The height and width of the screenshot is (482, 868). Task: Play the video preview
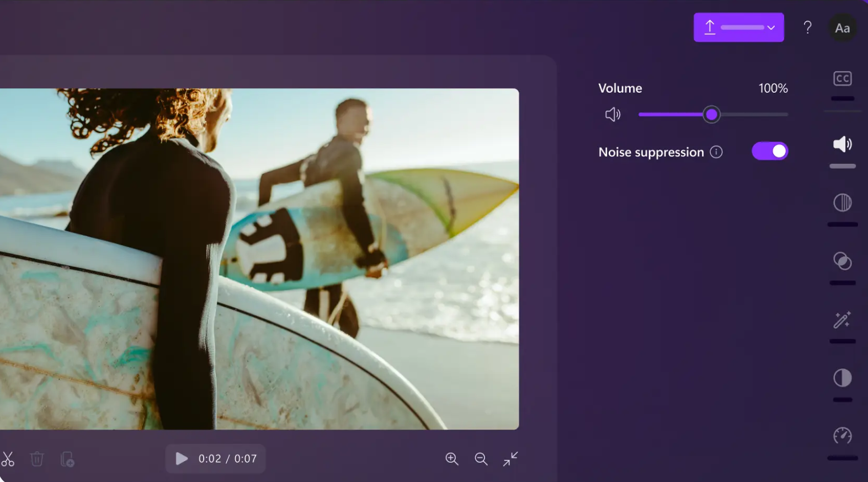coord(182,459)
